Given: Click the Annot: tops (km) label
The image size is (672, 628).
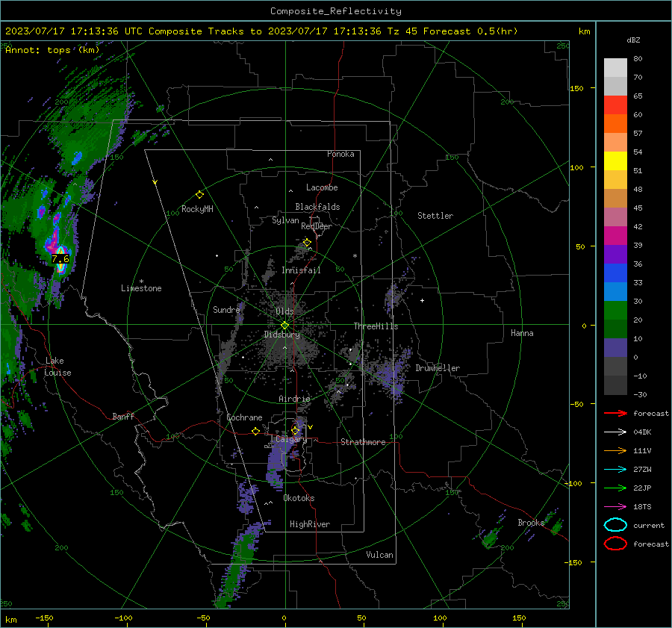Looking at the screenshot, I should 53,50.
